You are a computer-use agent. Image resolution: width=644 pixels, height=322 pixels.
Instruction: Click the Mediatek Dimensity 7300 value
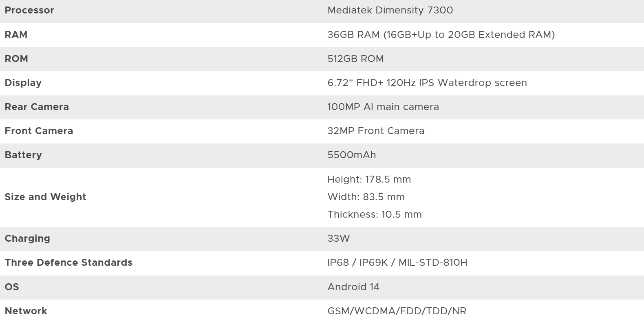click(390, 11)
